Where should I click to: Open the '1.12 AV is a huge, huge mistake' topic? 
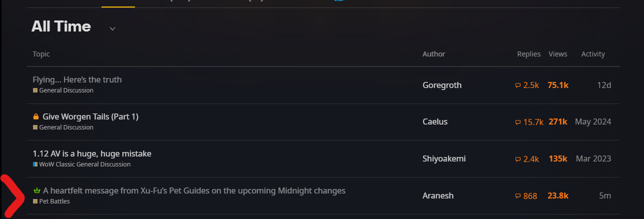tap(92, 153)
